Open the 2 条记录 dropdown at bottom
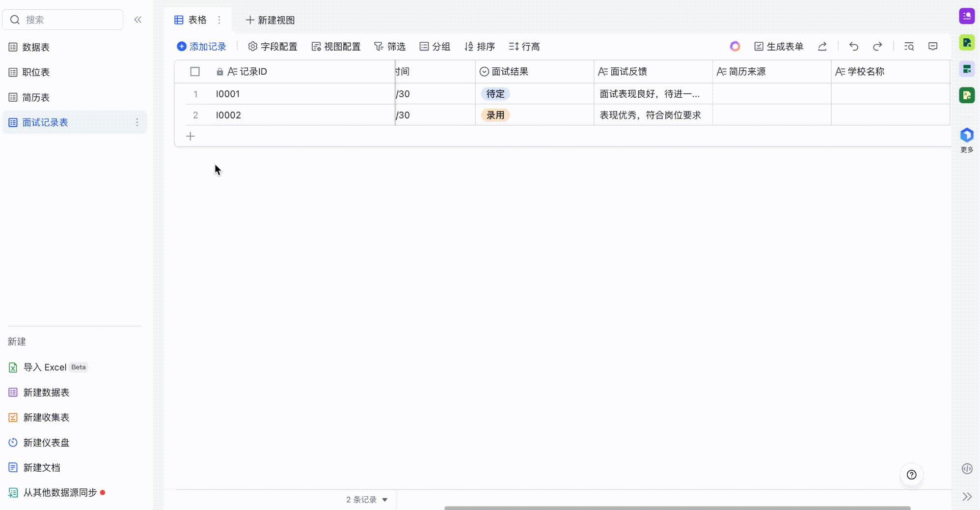The height and width of the screenshot is (510, 980). point(366,499)
